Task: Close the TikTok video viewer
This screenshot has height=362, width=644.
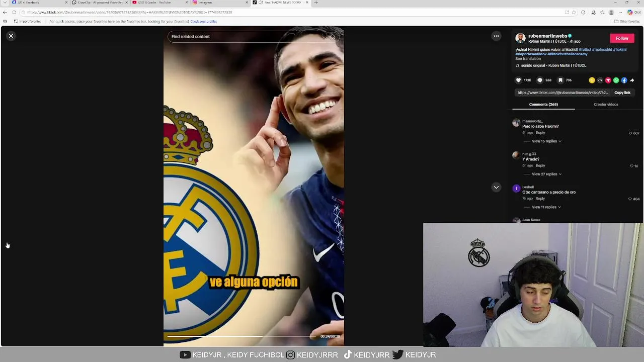Action: pos(11,36)
